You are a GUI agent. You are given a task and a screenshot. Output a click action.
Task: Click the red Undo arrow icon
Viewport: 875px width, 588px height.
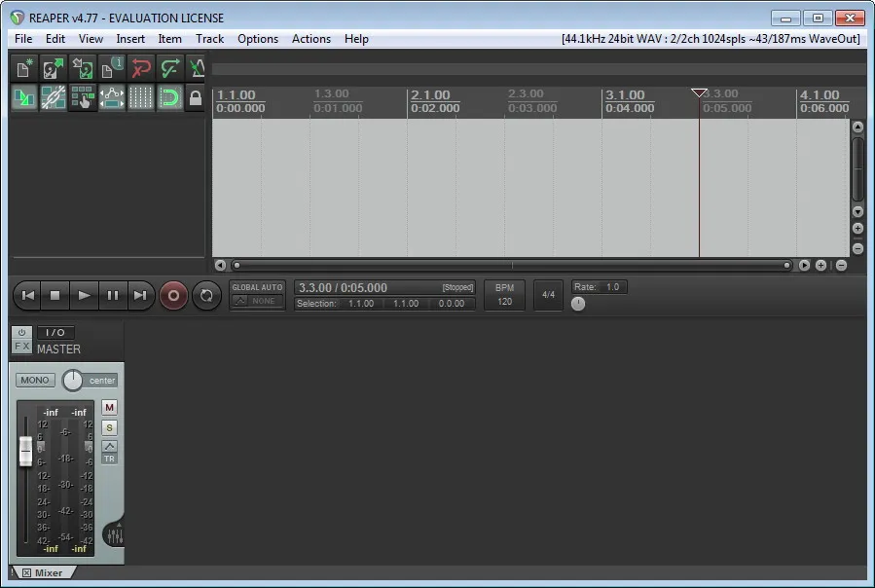[140, 68]
